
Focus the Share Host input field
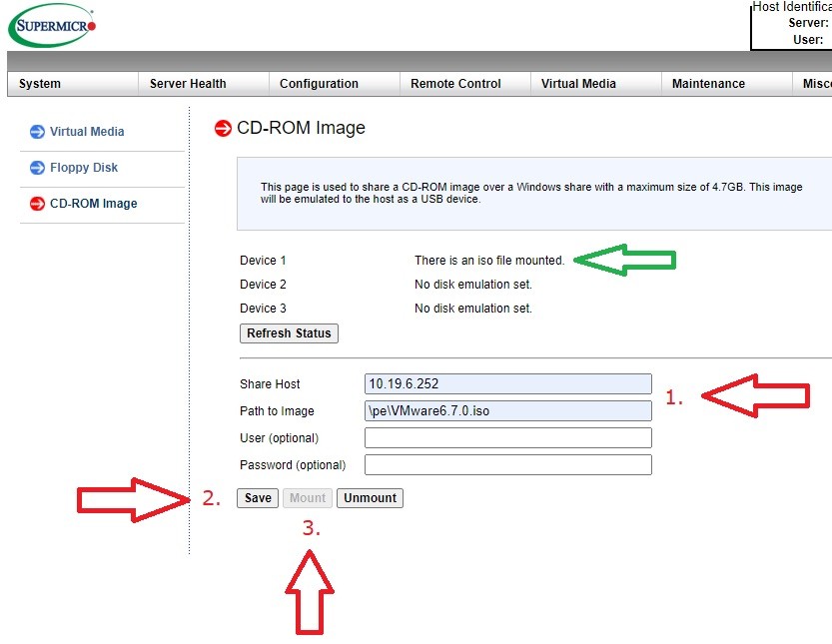click(x=507, y=383)
